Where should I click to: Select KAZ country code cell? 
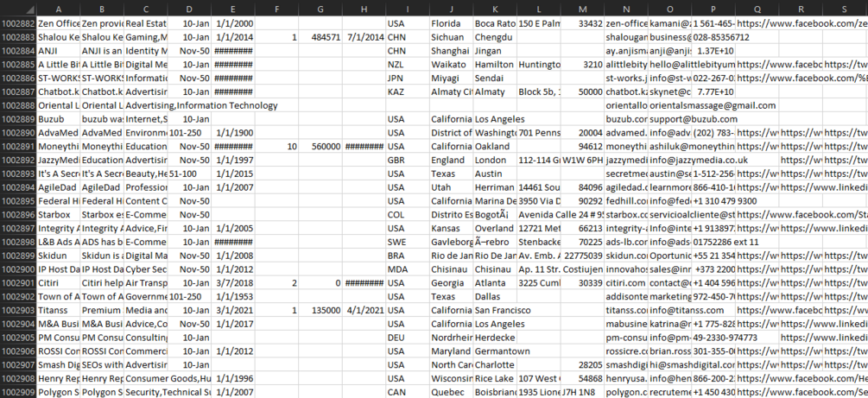pyautogui.click(x=408, y=92)
